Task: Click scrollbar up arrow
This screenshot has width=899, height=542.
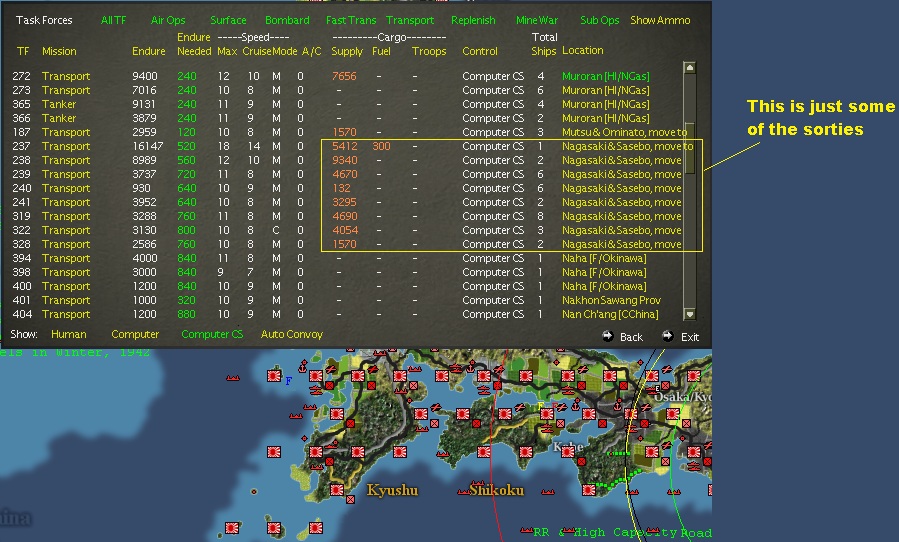Action: 690,68
